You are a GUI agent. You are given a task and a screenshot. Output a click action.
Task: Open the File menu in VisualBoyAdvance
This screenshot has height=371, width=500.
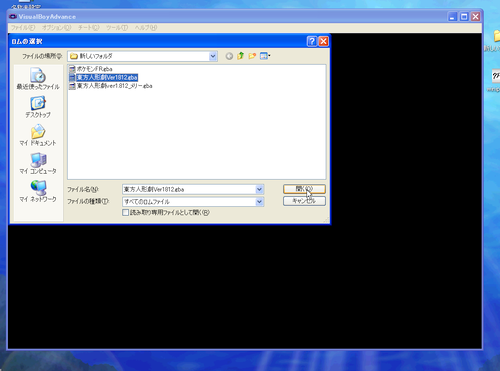(23, 28)
